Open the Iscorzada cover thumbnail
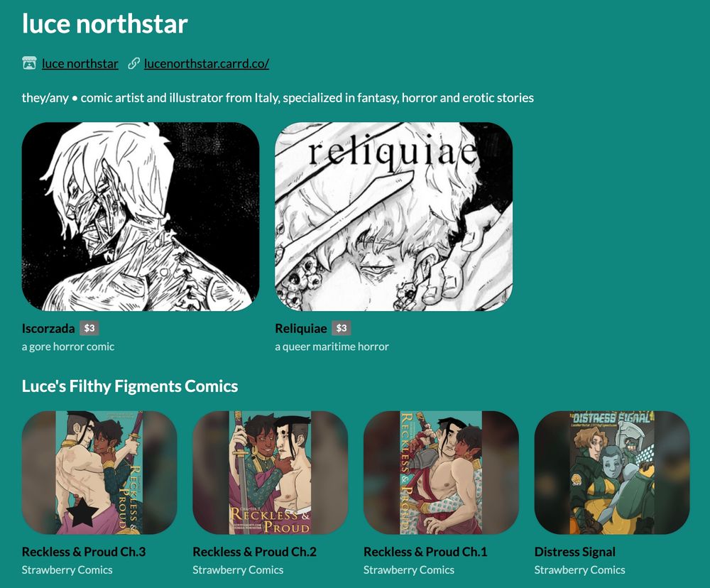The image size is (710, 588). point(141,217)
